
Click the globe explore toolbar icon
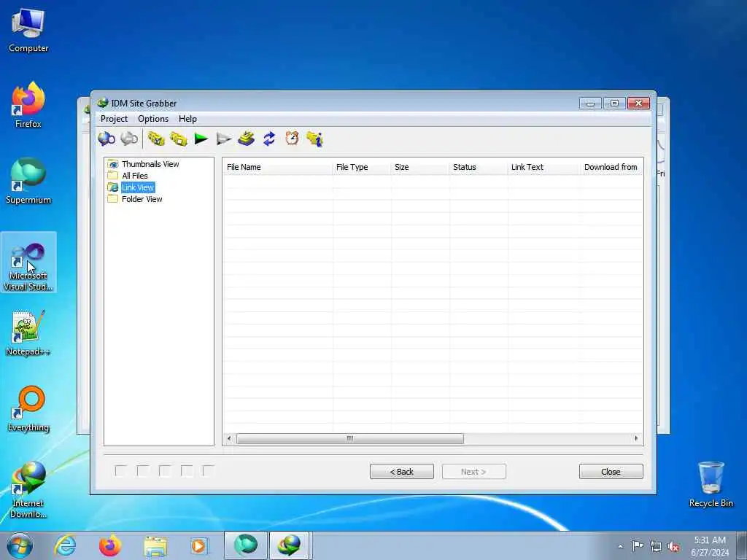(x=107, y=139)
